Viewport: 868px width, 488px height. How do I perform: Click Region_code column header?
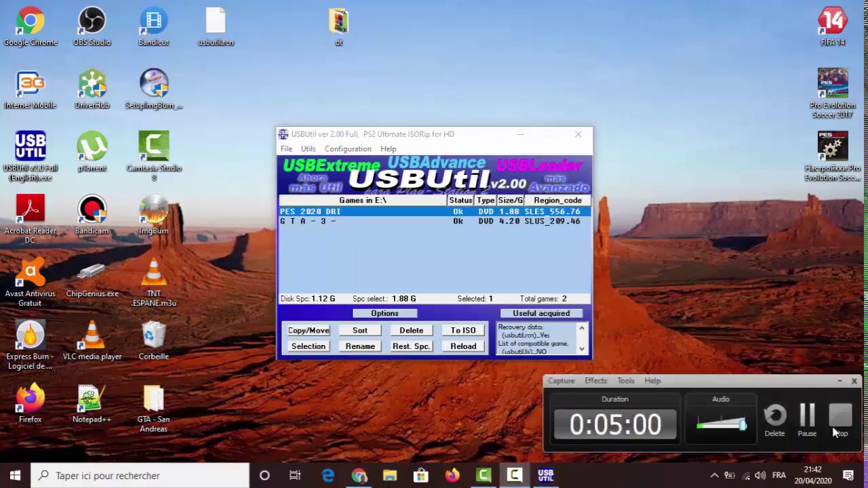coord(557,201)
